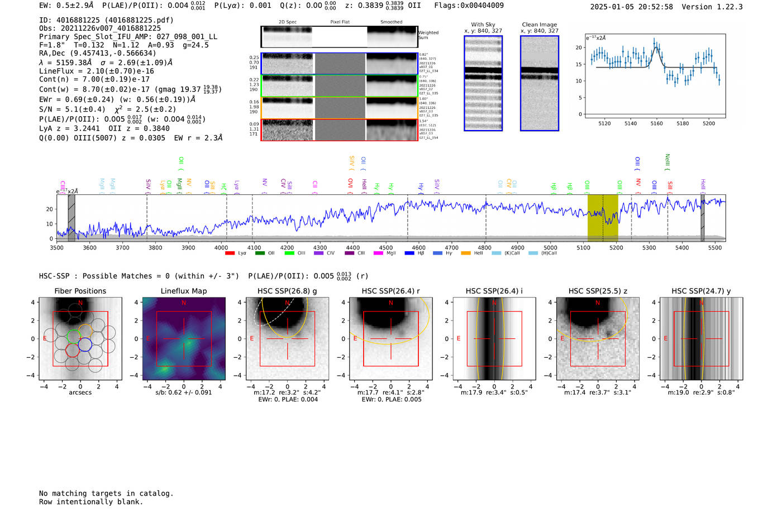Click the Hβ blue legend swatch
This screenshot has height=532, width=782.
coord(409,253)
